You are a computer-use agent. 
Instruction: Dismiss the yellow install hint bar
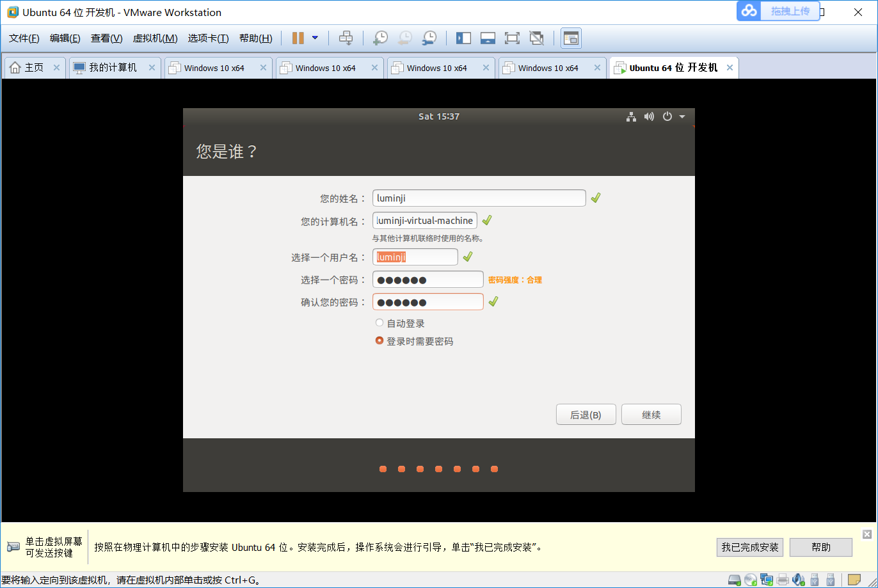tap(867, 534)
